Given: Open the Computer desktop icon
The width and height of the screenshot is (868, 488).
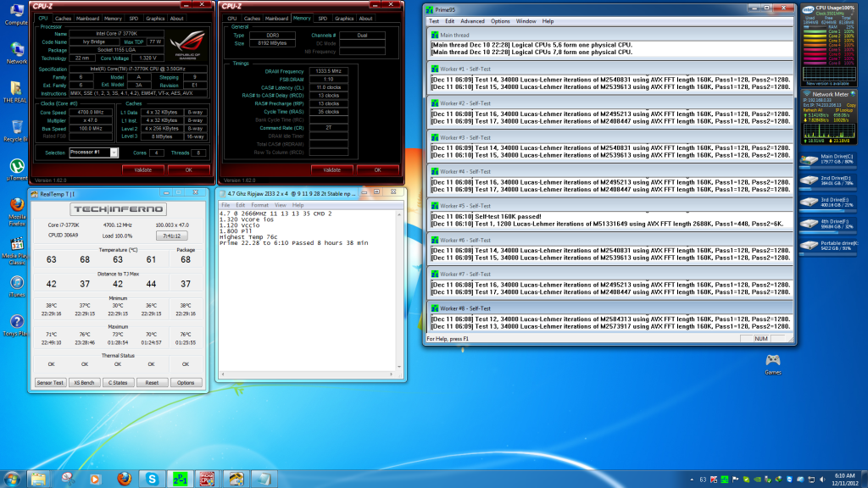Looking at the screenshot, I should point(15,14).
